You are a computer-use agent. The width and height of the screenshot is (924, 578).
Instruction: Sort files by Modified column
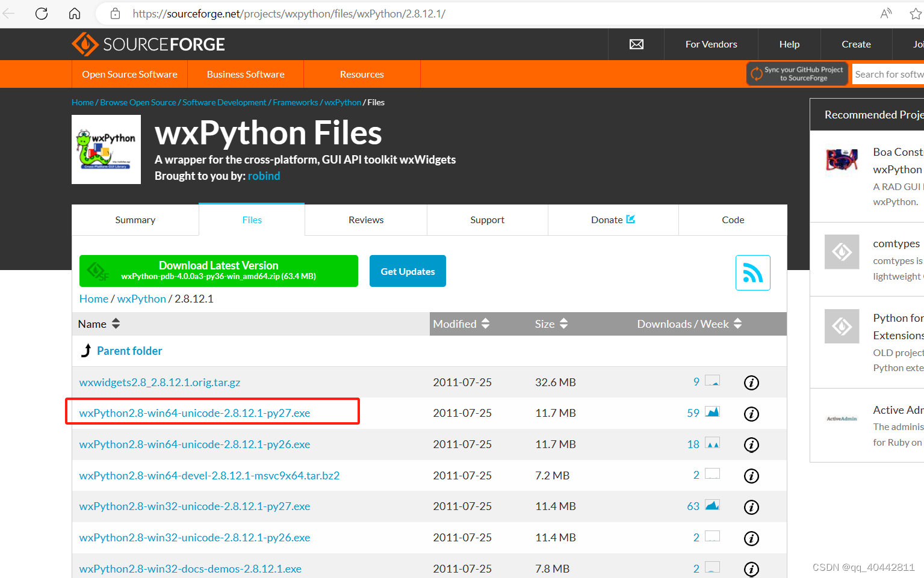coord(461,324)
